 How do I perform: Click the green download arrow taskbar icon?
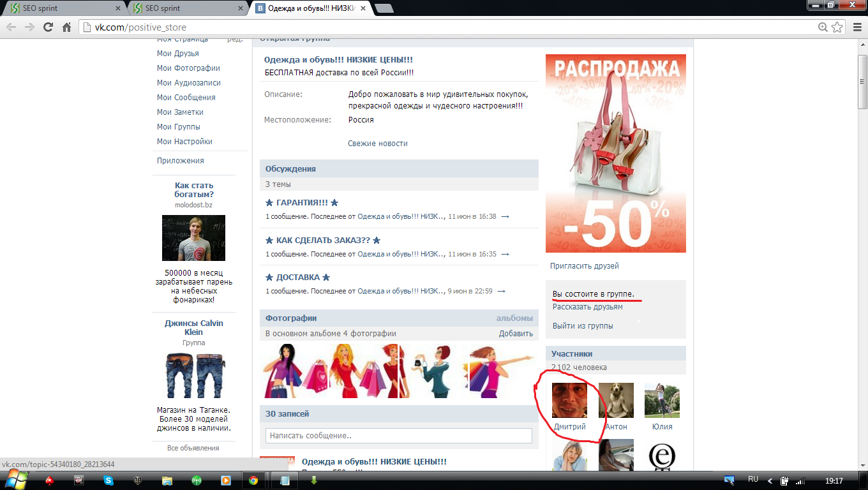coord(314,480)
